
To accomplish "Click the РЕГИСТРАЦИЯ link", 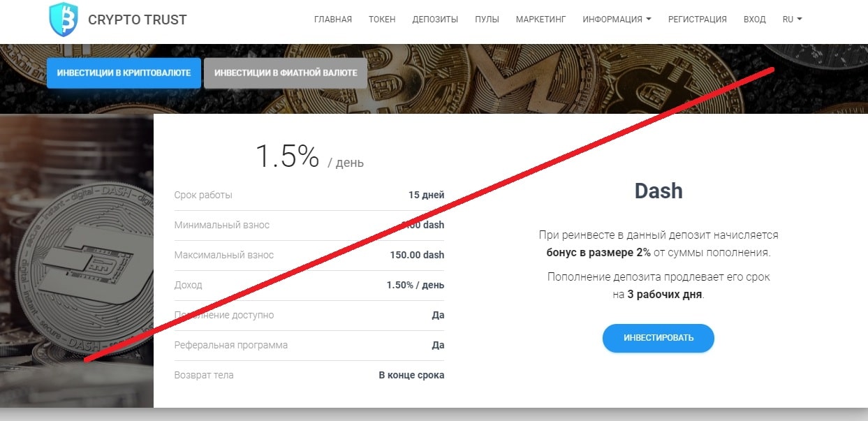I will click(x=697, y=20).
